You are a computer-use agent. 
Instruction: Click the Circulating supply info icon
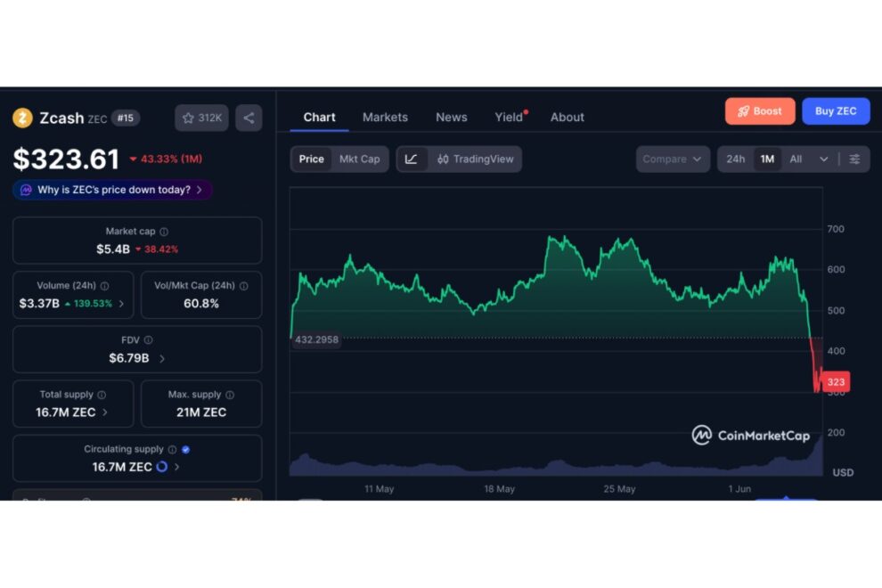[172, 449]
